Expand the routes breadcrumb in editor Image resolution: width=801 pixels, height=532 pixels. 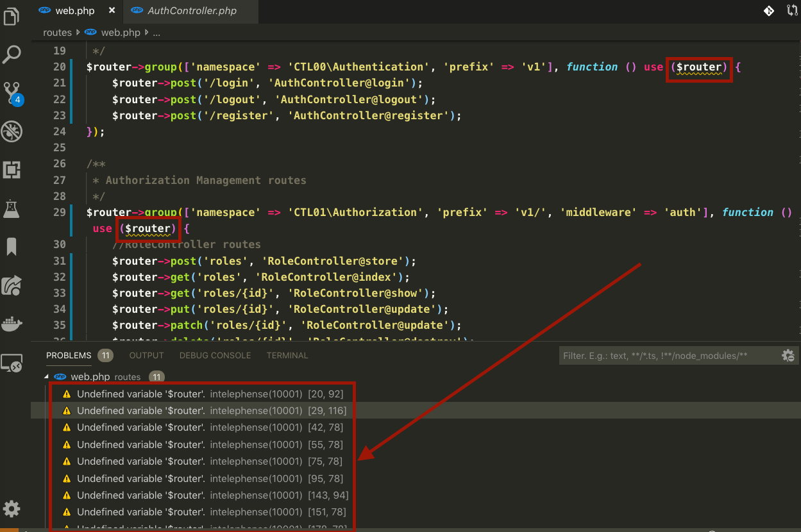(x=57, y=32)
